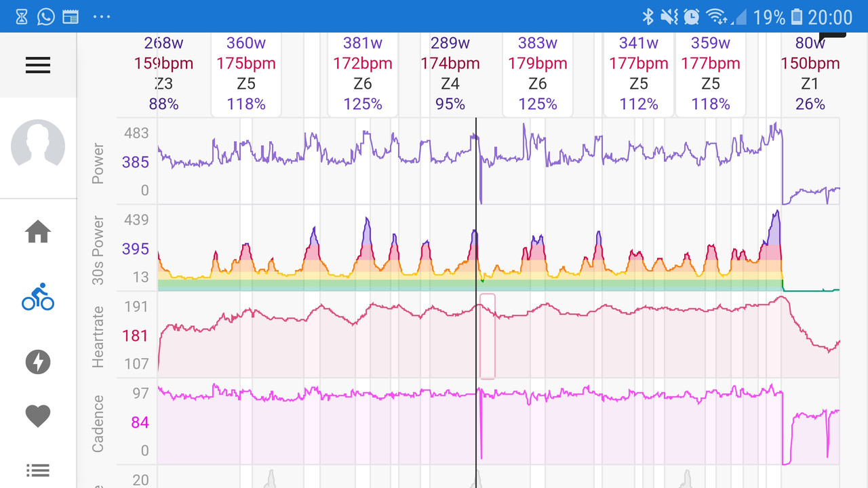868x488 pixels.
Task: Tap the 125% value on the 383w interval
Action: click(537, 104)
